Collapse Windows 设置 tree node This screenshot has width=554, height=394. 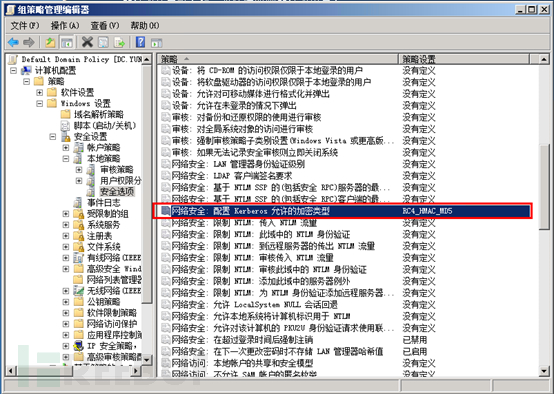click(x=40, y=104)
